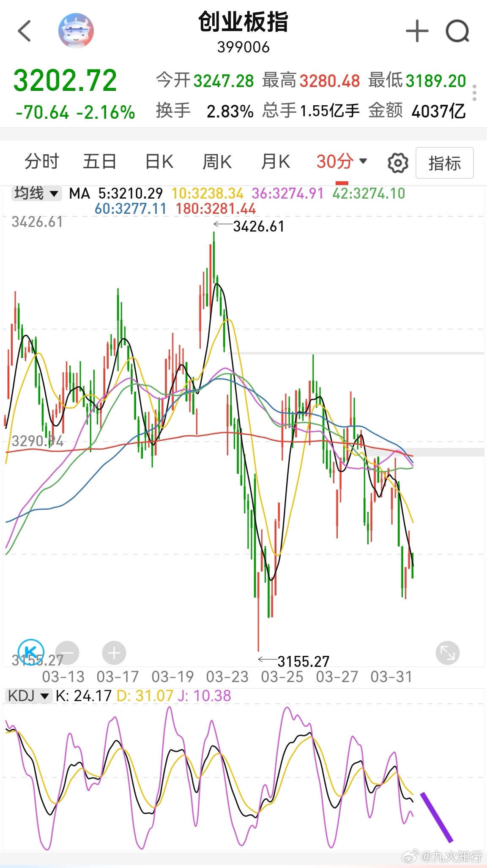The image size is (487, 868).
Task: Tap 金额 value 4037亿
Action: pyautogui.click(x=438, y=112)
